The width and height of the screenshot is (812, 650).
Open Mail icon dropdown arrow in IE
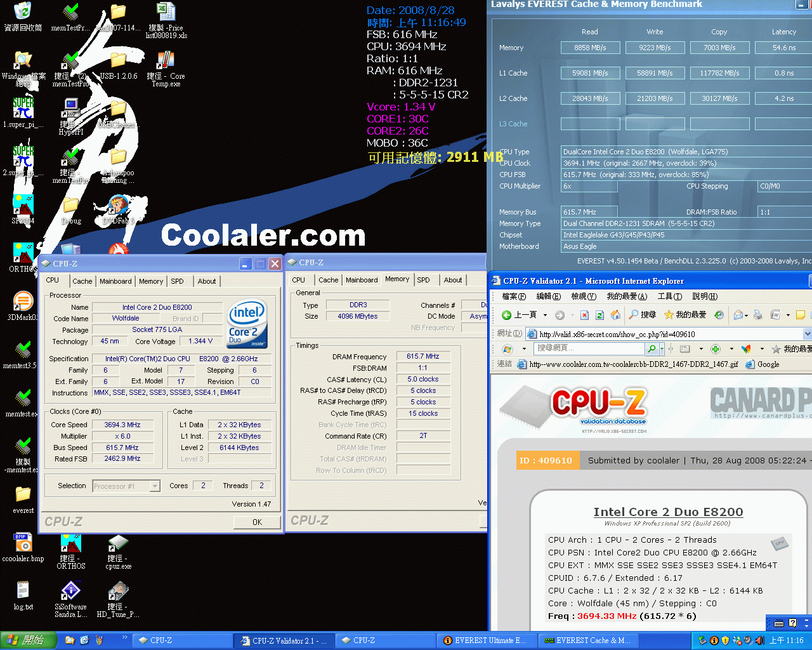[x=746, y=315]
